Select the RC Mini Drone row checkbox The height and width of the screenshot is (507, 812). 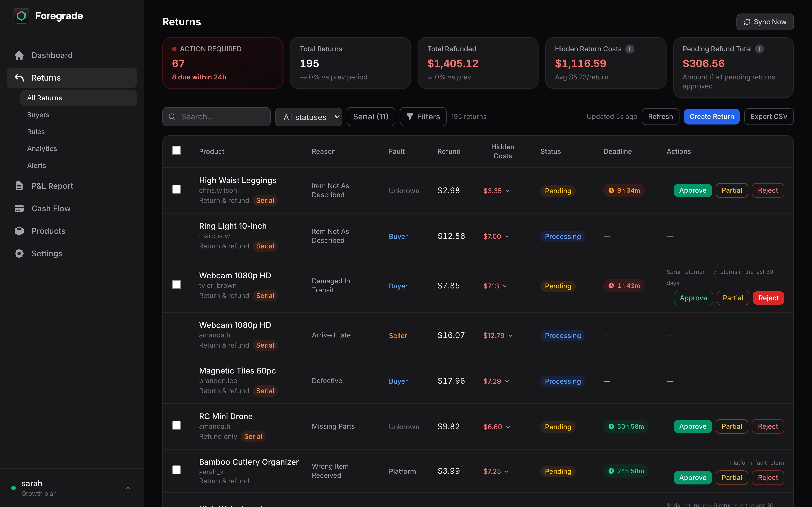[176, 426]
